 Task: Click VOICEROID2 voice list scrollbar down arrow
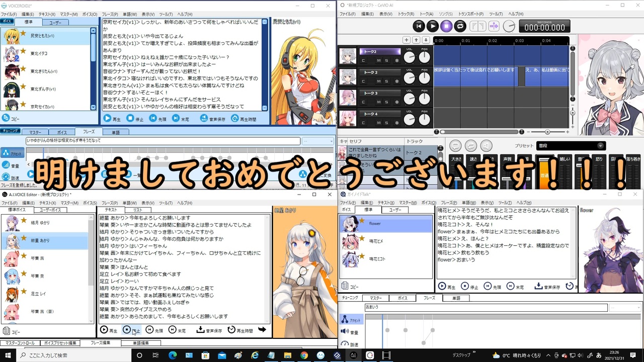(x=93, y=107)
